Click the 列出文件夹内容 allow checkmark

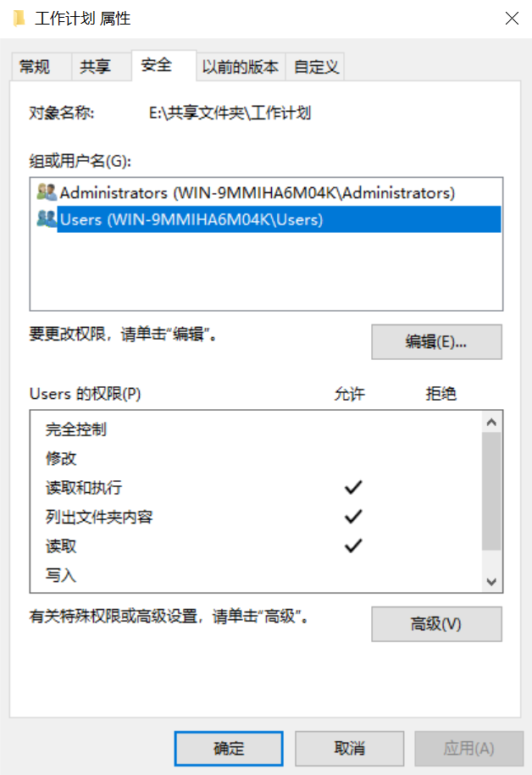coord(353,517)
